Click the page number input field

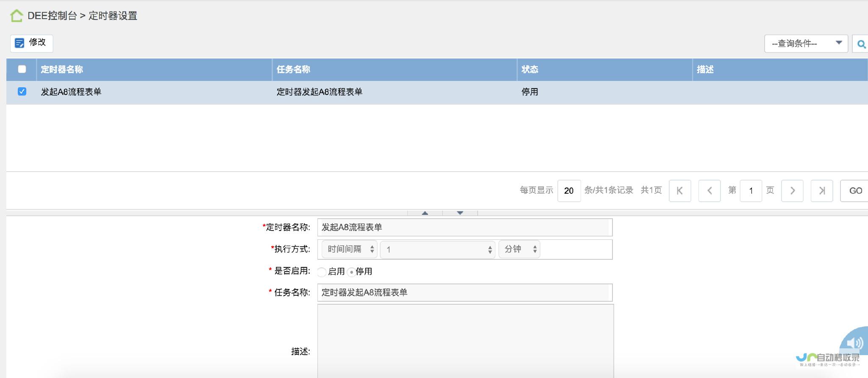[x=751, y=191]
